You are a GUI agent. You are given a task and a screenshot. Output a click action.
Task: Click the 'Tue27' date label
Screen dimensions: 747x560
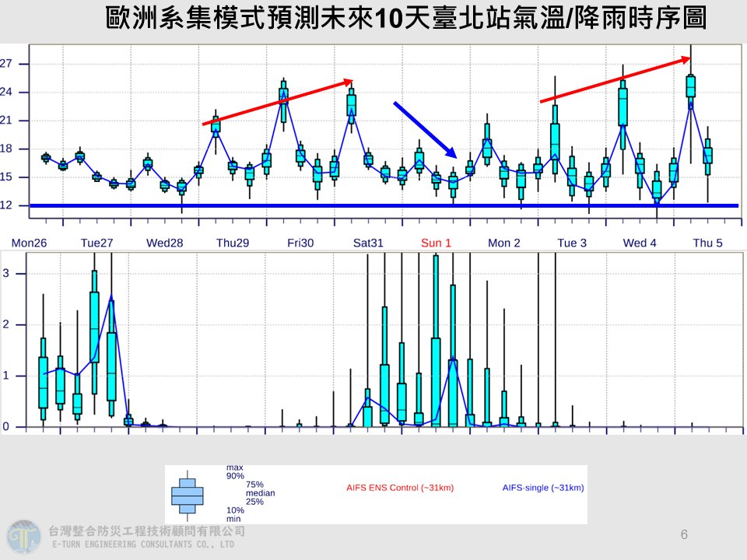[96, 243]
